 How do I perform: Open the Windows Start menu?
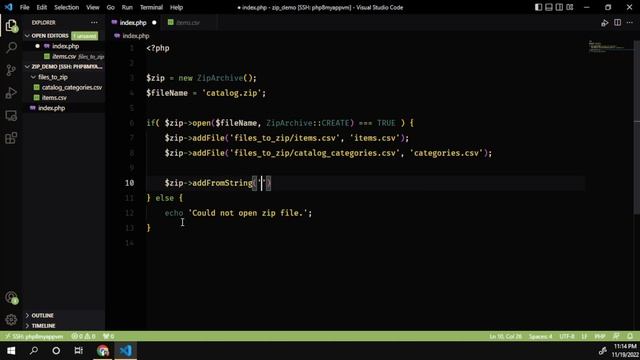click(11, 351)
